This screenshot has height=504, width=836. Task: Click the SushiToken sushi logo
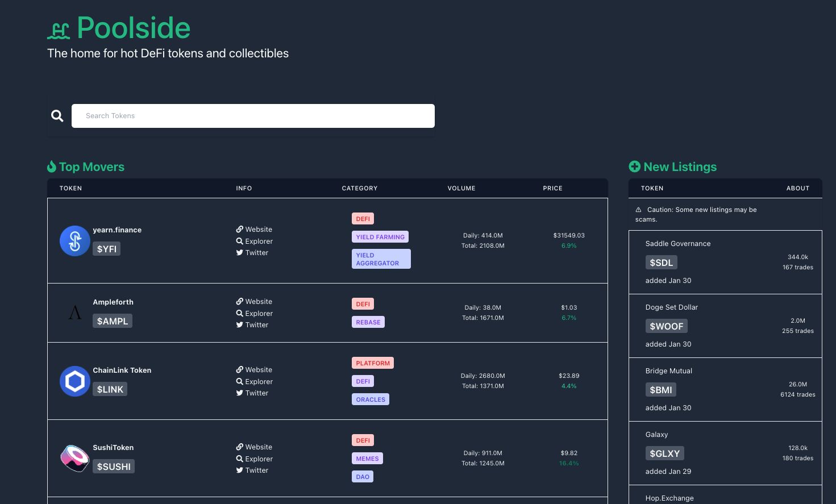pos(75,459)
